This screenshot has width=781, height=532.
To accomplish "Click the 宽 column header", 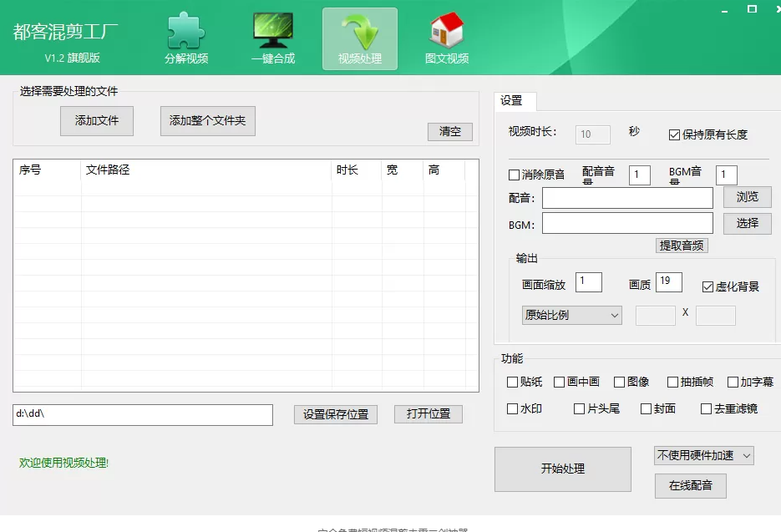I will tap(402, 170).
